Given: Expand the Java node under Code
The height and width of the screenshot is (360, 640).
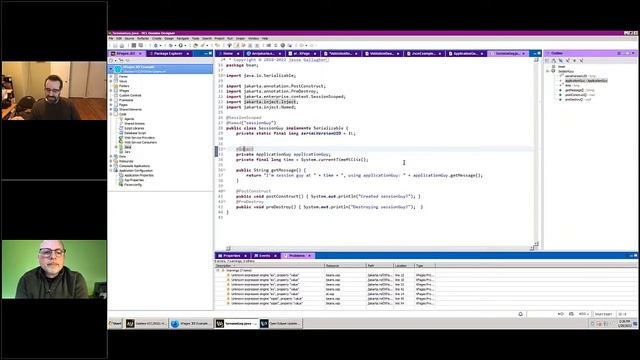Looking at the screenshot, I should click(116, 147).
